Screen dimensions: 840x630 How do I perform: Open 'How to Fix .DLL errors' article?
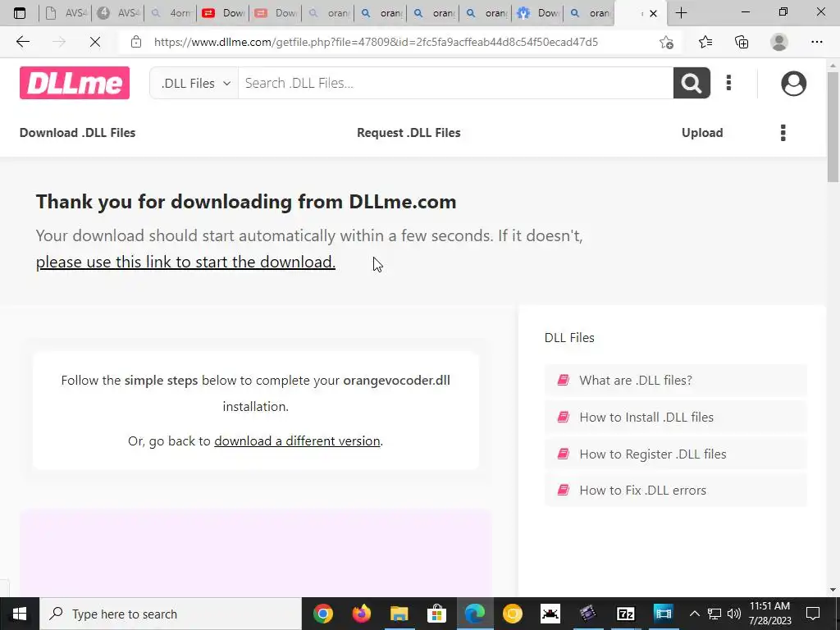(x=676, y=491)
